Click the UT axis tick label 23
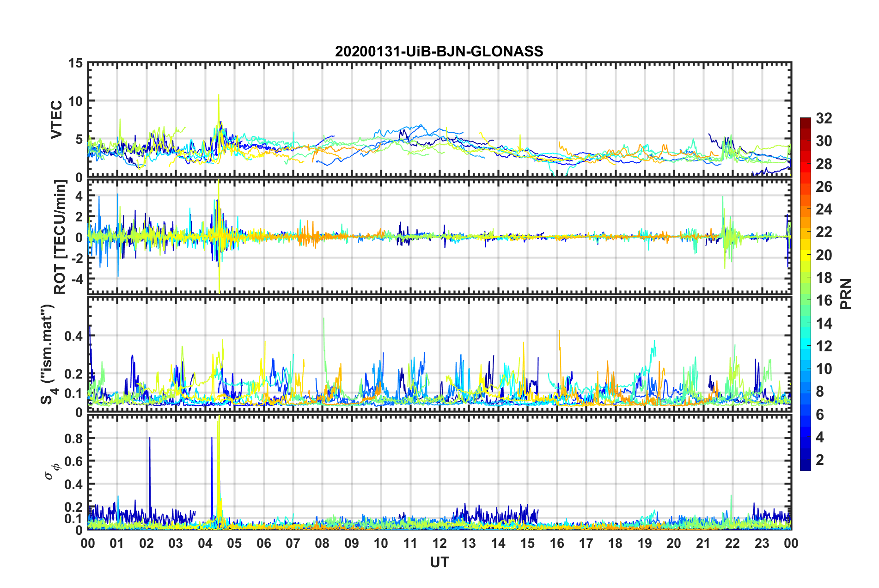Screen dimensions: 879x588 coord(762,543)
